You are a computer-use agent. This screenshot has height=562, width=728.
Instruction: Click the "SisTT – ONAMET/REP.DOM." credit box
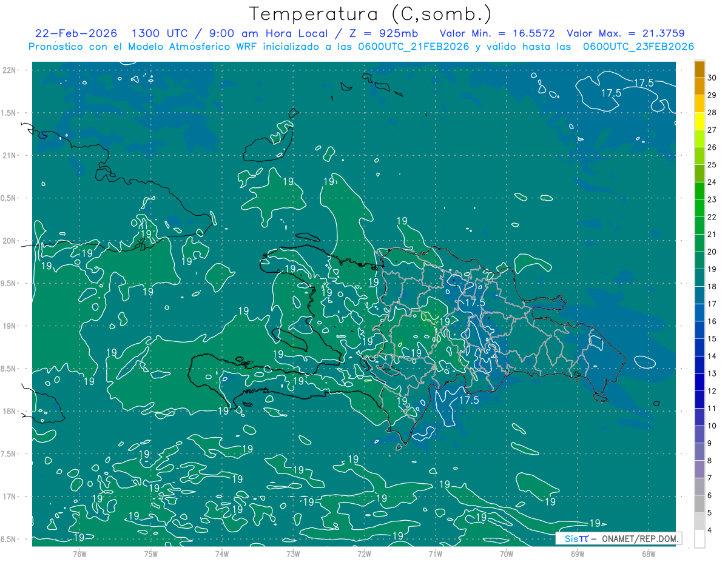[618, 538]
